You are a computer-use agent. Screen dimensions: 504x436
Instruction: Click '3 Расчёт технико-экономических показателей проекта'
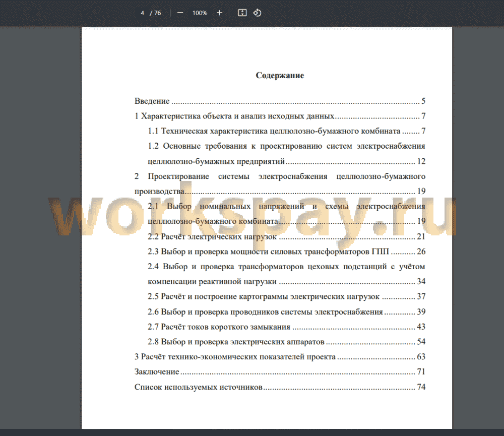coord(280,356)
